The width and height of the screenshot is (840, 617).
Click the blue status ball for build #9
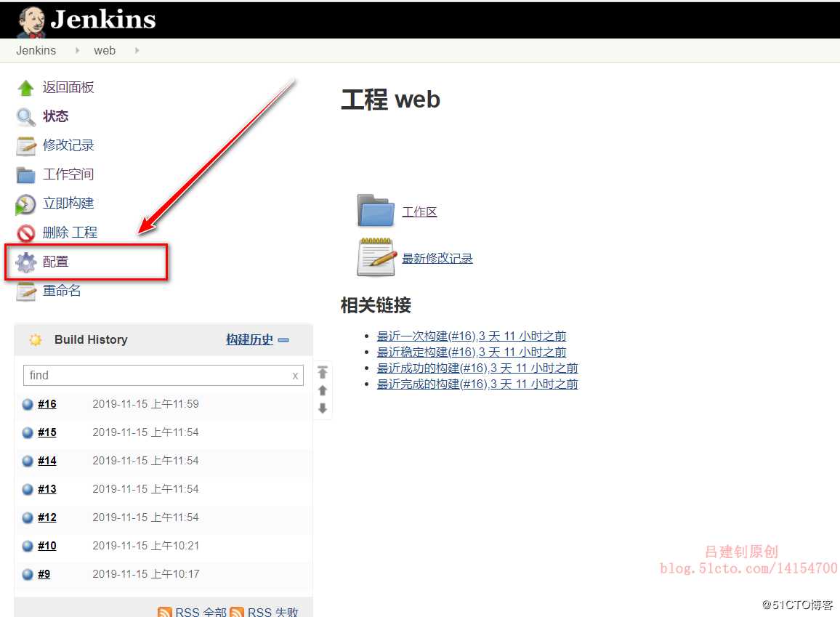point(28,575)
